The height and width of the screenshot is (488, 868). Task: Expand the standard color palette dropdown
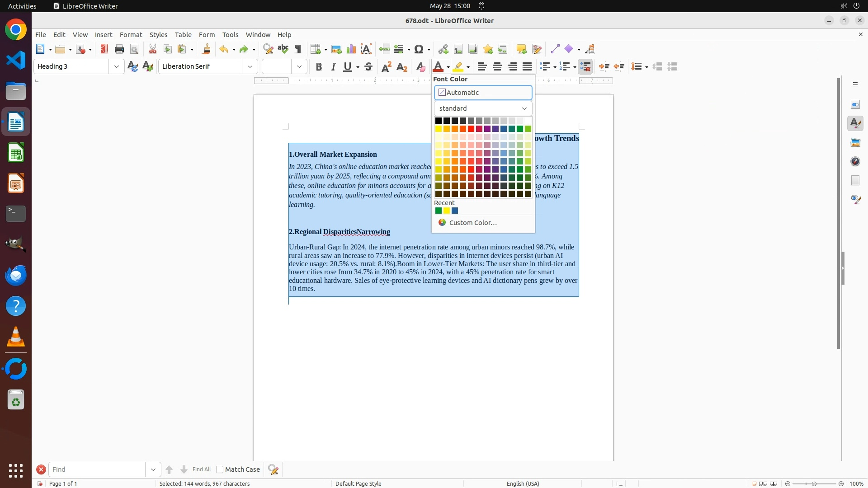tap(483, 108)
